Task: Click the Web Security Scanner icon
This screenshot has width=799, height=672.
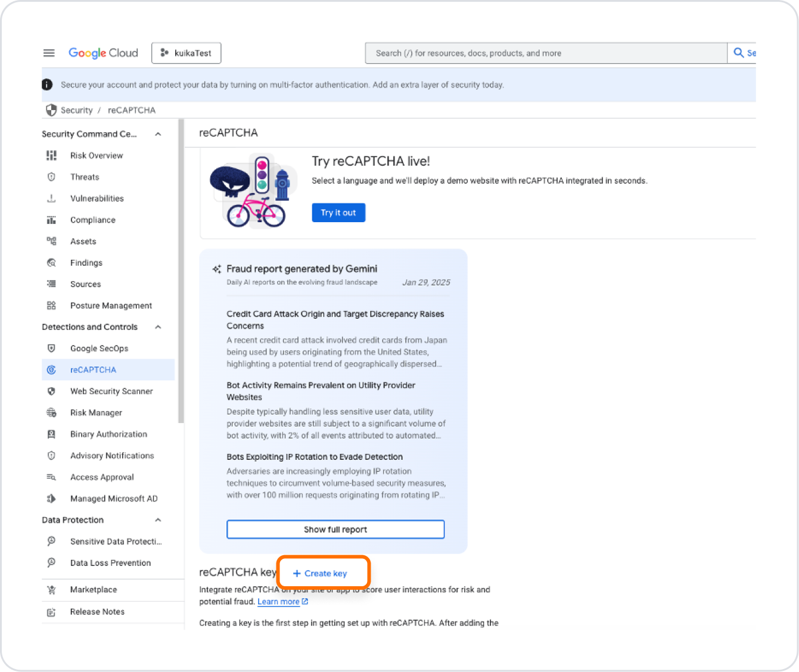Action: tap(51, 391)
